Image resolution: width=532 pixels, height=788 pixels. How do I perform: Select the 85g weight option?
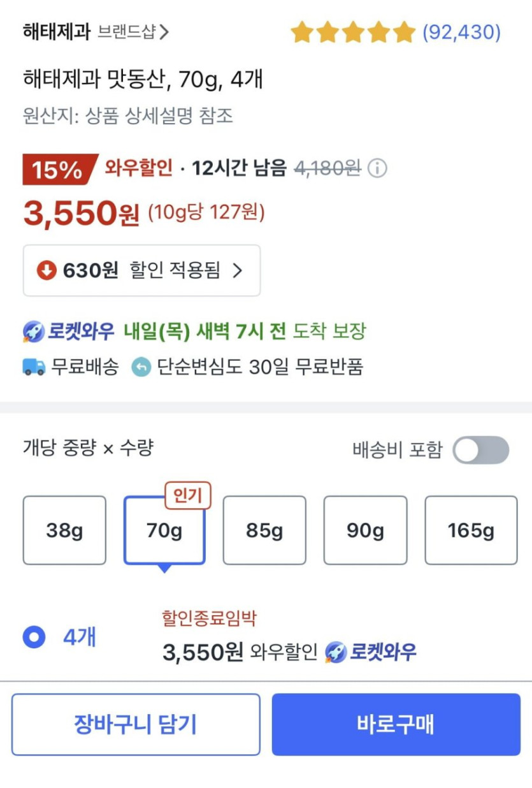pyautogui.click(x=264, y=530)
